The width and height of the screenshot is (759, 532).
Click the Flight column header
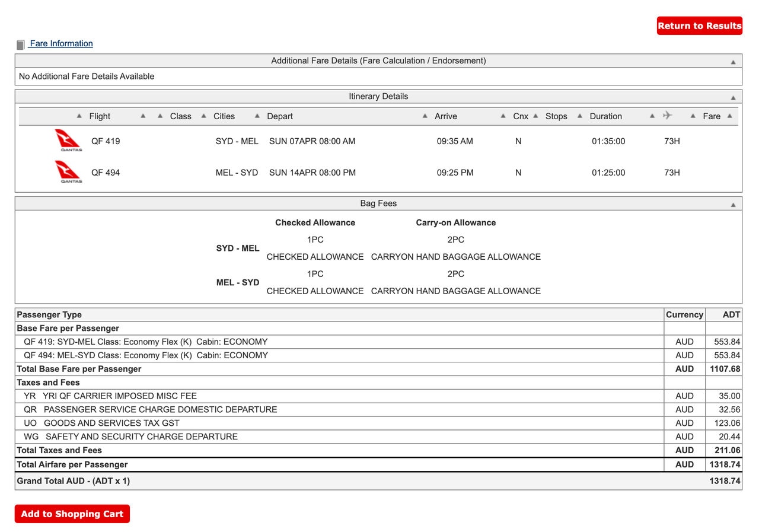[x=100, y=116]
